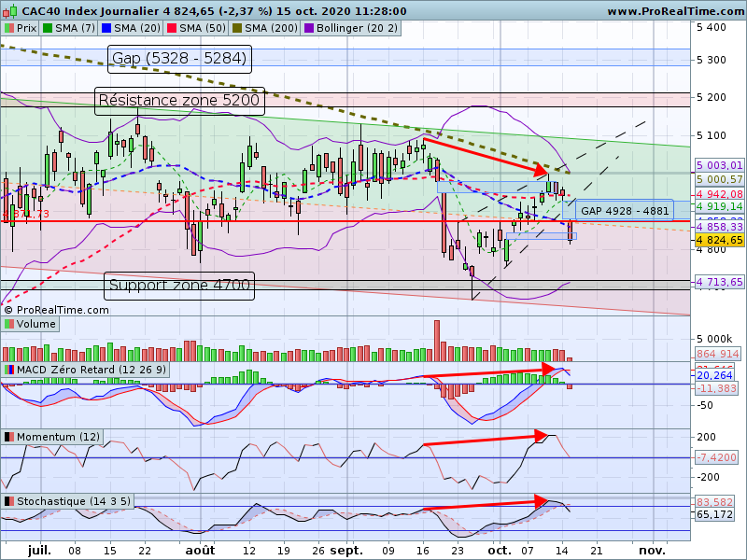The width and height of the screenshot is (747, 560).
Task: Click the -7,4200 momentum value tag
Action: 716,457
